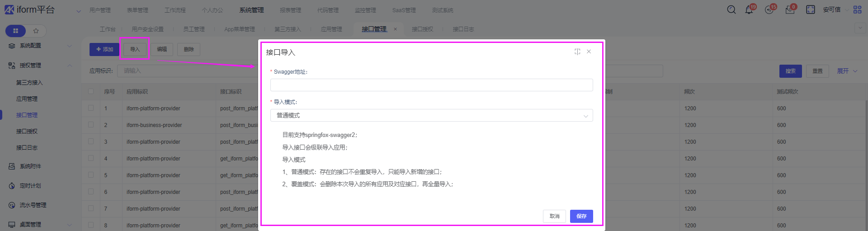Click the star favorites icon in sidebar
This screenshot has height=231, width=868.
tap(36, 31)
